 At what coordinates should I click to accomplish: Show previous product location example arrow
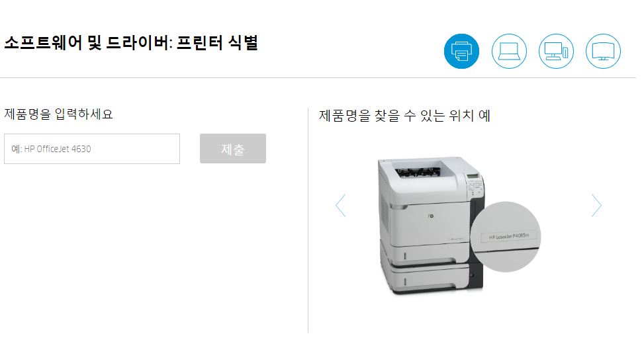[x=341, y=205]
